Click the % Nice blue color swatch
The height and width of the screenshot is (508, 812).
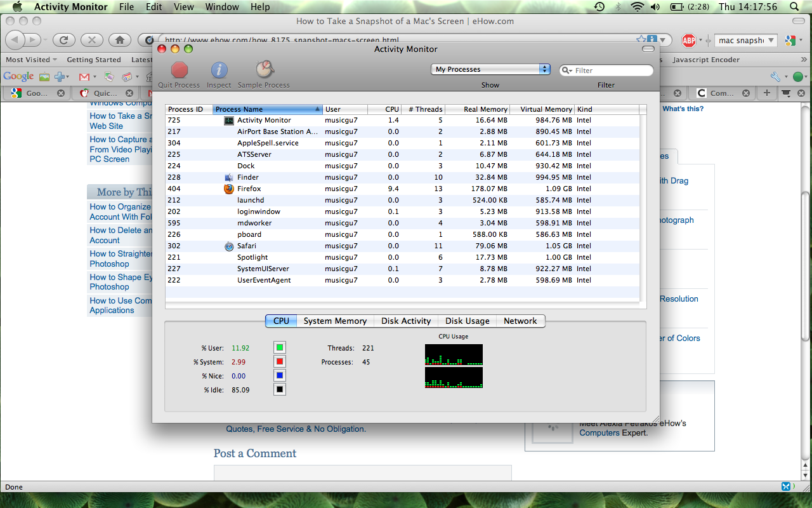[x=280, y=375]
